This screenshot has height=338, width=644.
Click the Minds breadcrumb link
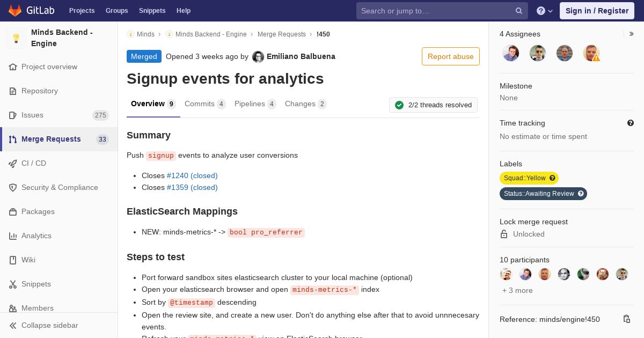coord(145,34)
